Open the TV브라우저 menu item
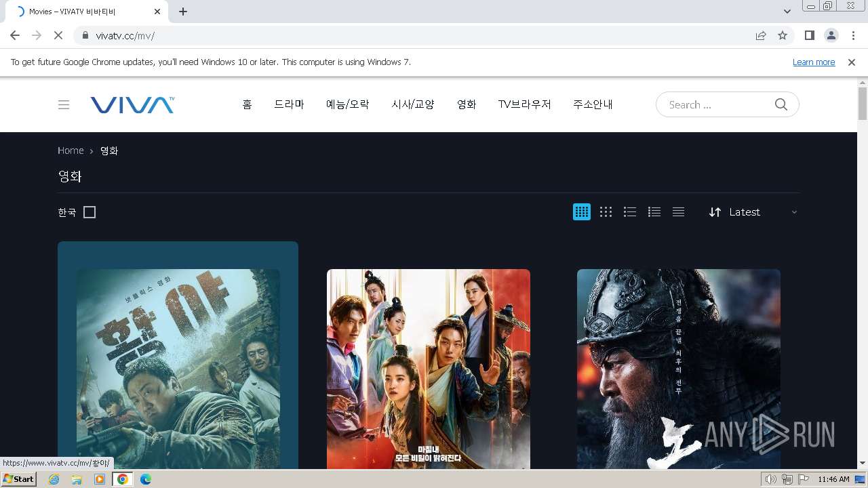868x488 pixels. pyautogui.click(x=525, y=104)
